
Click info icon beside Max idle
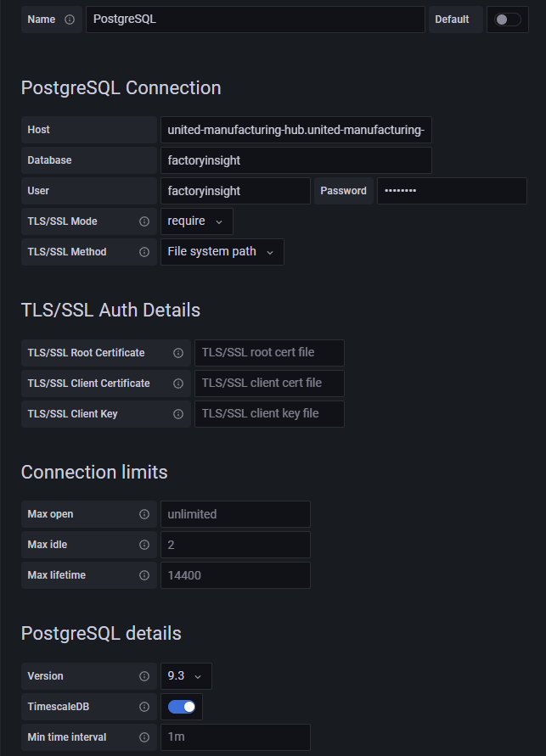144,545
